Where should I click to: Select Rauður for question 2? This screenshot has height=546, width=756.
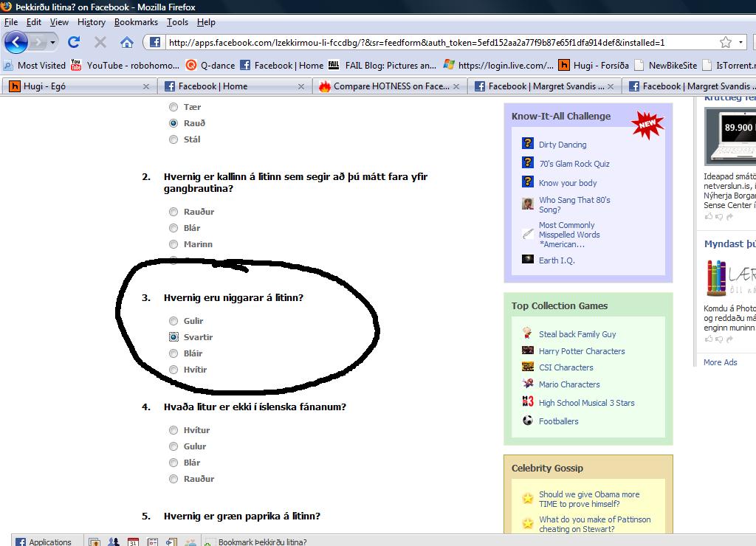(173, 212)
